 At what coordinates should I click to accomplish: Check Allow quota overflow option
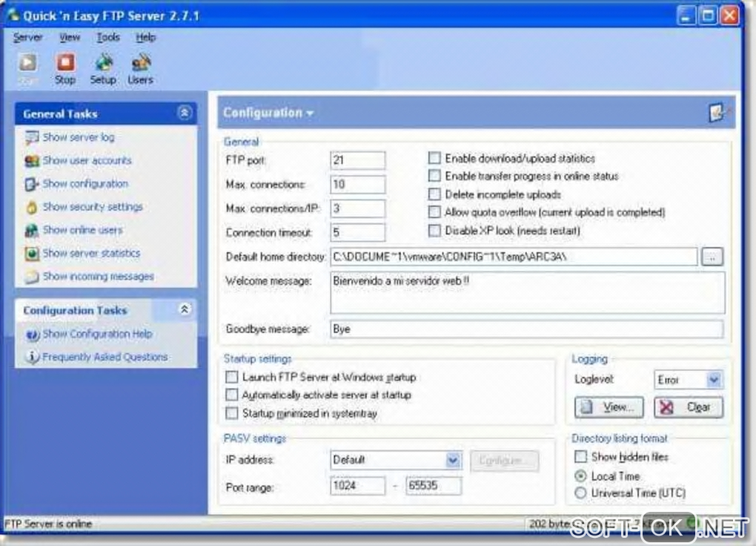[434, 212]
